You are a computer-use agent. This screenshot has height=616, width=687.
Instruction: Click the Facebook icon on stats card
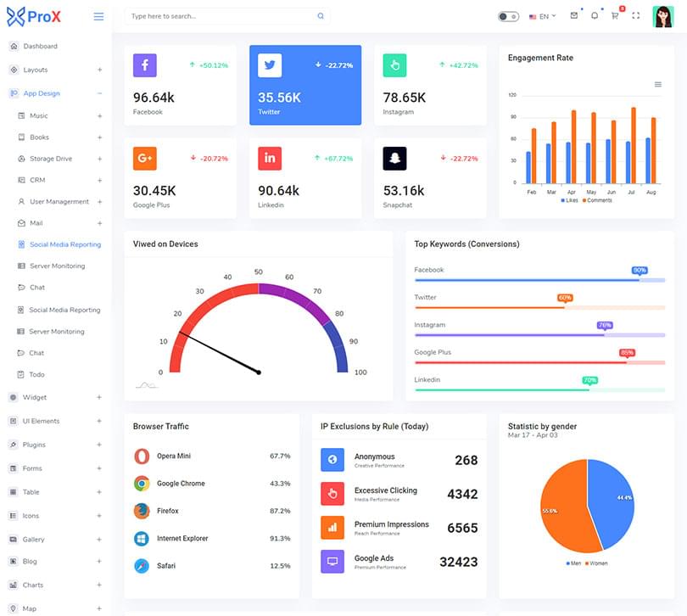[x=144, y=65]
